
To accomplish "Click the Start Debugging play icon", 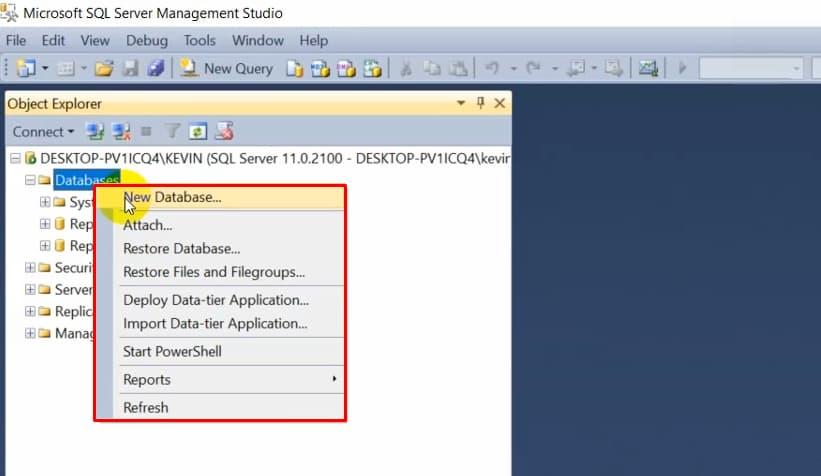I will point(682,68).
